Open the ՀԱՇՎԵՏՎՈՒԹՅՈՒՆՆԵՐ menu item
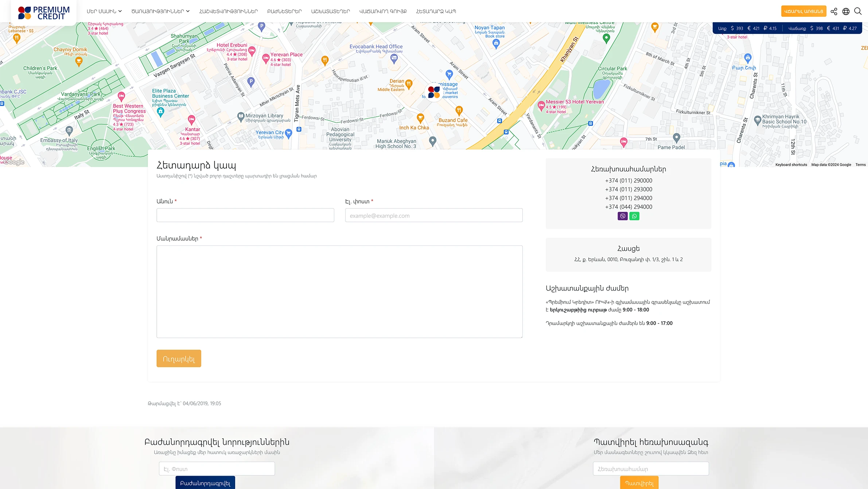This screenshot has height=489, width=868. pyautogui.click(x=228, y=11)
